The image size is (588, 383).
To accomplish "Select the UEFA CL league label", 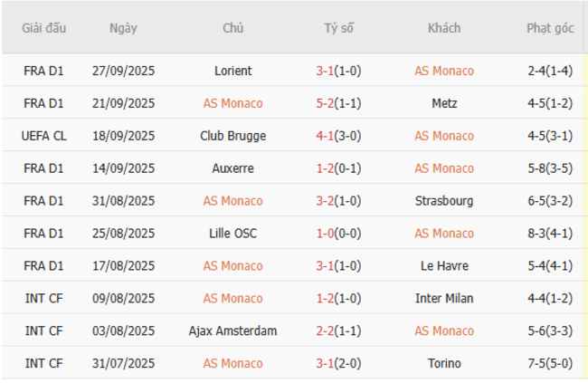I will click(x=43, y=136).
